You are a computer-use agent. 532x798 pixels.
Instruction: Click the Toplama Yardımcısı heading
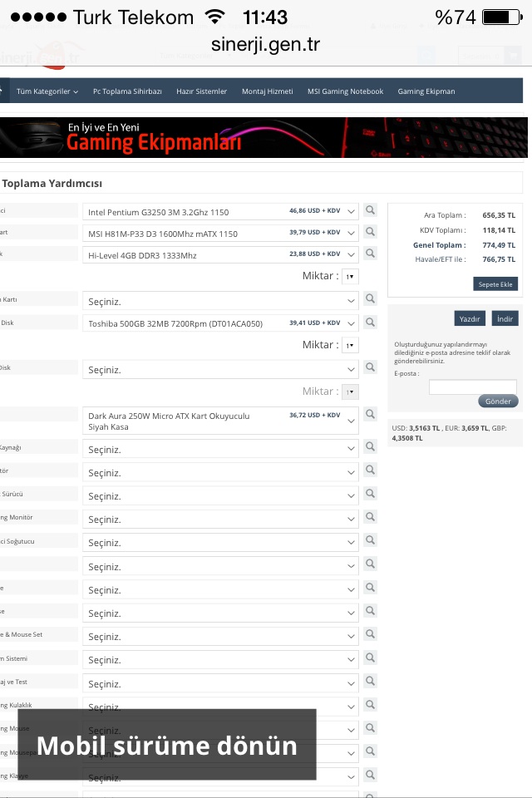[52, 183]
